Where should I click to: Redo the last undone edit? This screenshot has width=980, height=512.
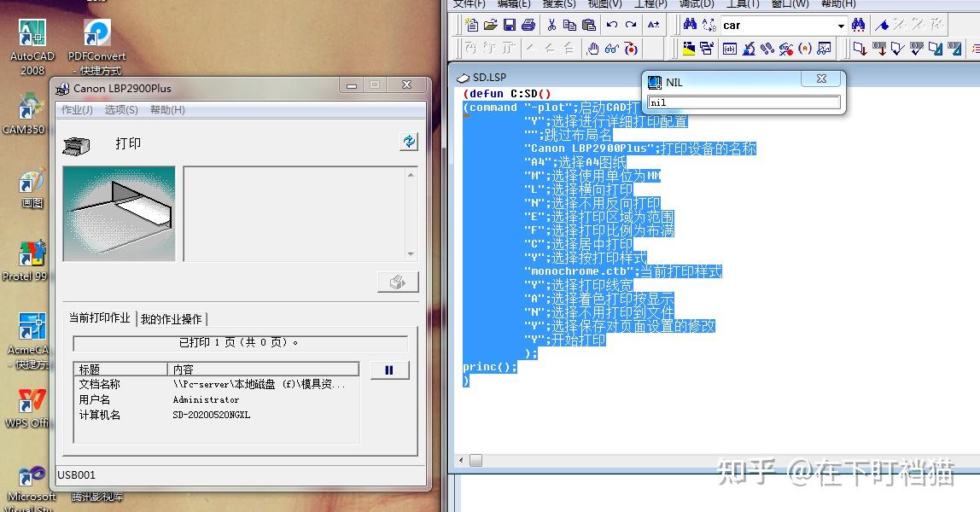(x=631, y=25)
